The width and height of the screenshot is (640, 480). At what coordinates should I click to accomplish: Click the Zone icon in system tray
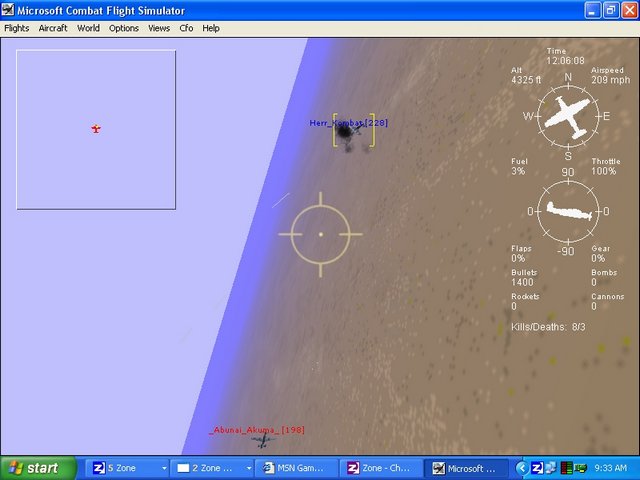point(537,468)
